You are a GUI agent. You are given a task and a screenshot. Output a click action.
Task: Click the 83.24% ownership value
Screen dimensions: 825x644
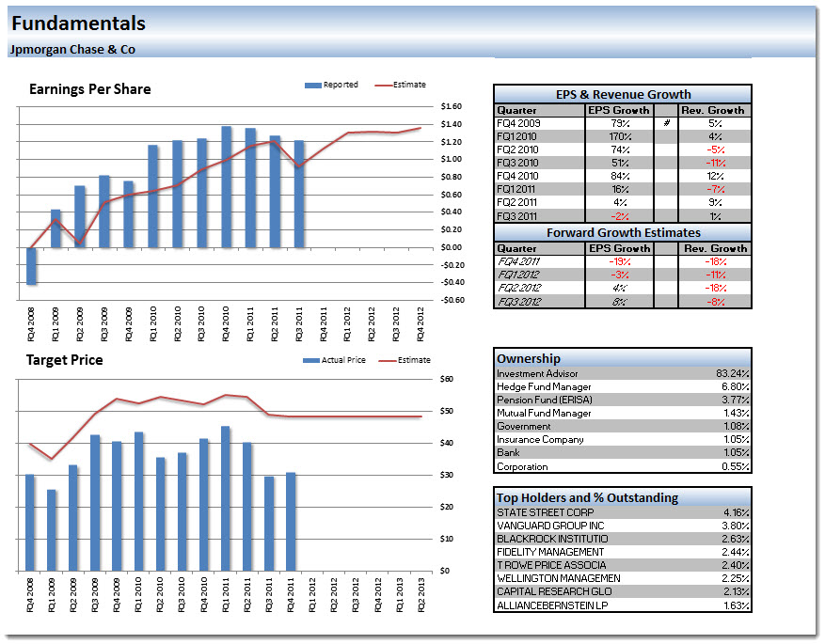click(733, 373)
